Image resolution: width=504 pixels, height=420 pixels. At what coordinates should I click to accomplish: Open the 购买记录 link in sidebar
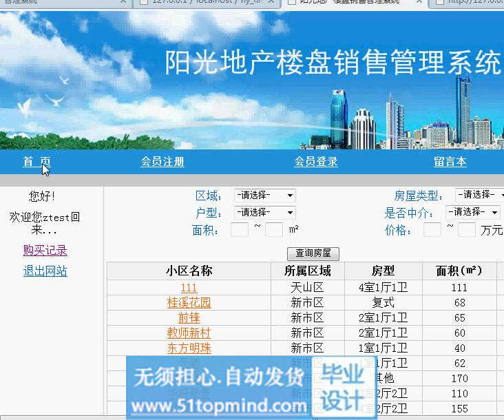coord(45,250)
